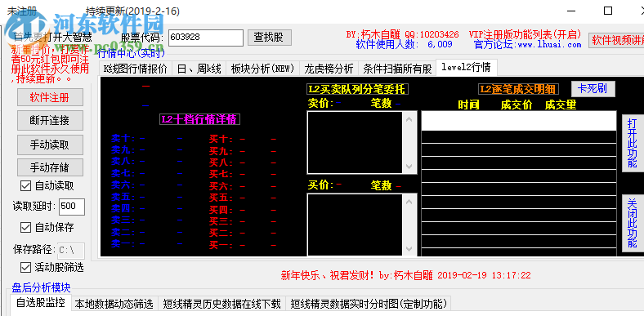Click up arrow of 卖价 list scrollbar

coord(409,119)
